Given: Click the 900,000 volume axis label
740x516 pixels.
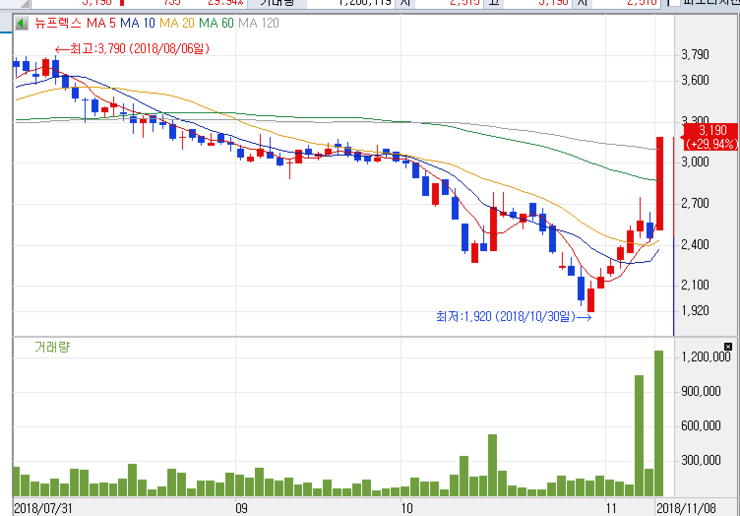Looking at the screenshot, I should tap(701, 391).
